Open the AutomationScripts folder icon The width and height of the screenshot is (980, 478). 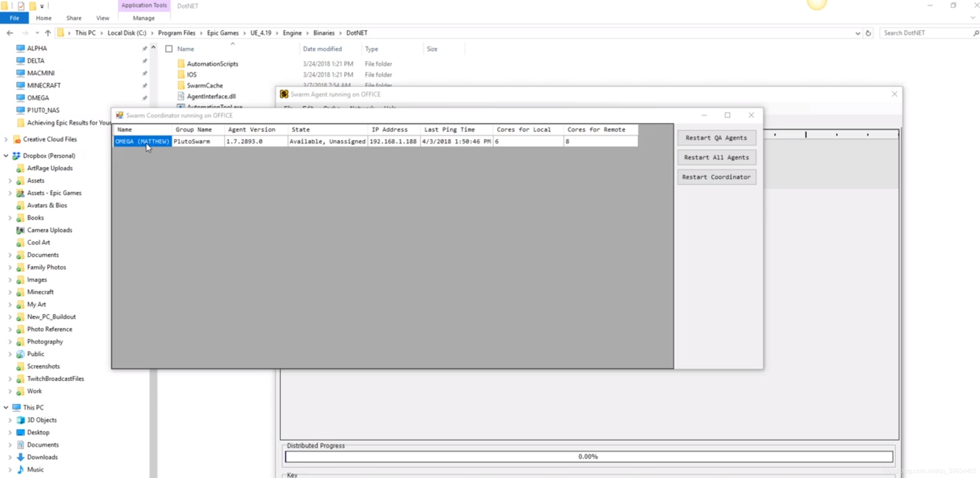[x=181, y=63]
